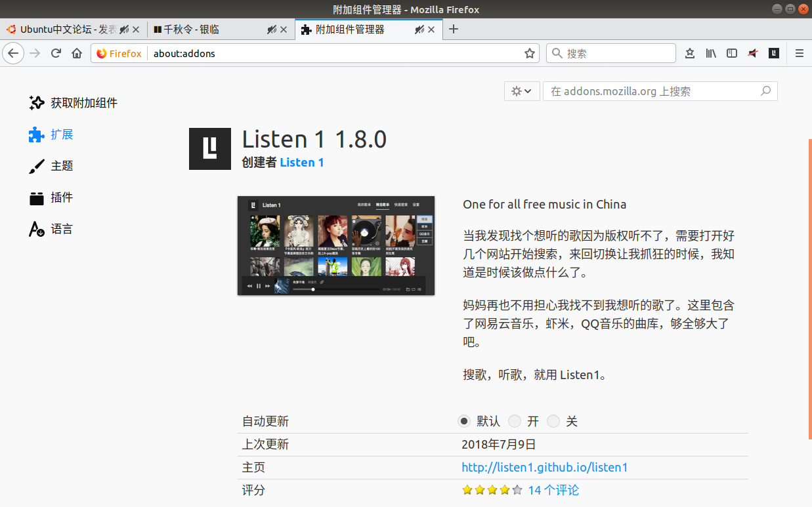Click the five-star rating display
This screenshot has height=507, width=812.
pyautogui.click(x=492, y=490)
